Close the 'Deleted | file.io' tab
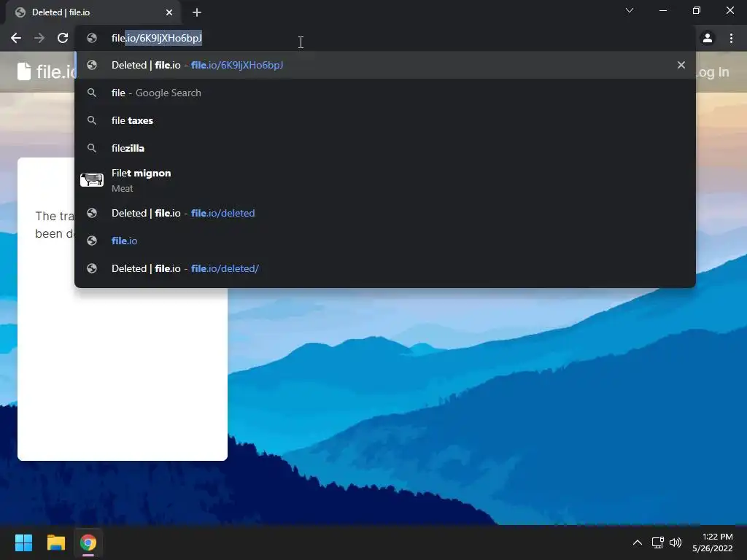This screenshot has height=560, width=747. 169,12
